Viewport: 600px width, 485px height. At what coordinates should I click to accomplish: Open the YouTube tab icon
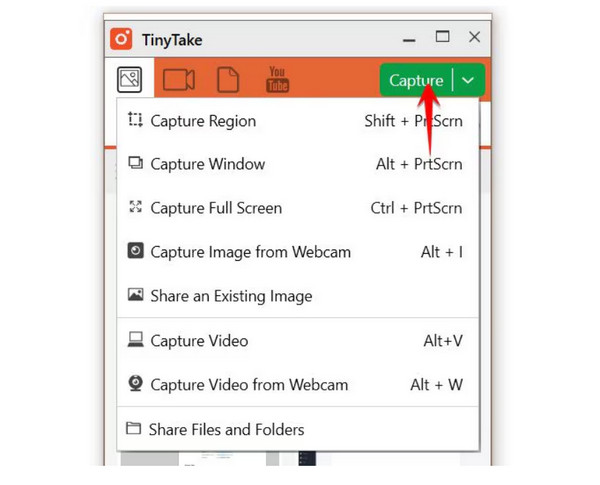tap(277, 80)
